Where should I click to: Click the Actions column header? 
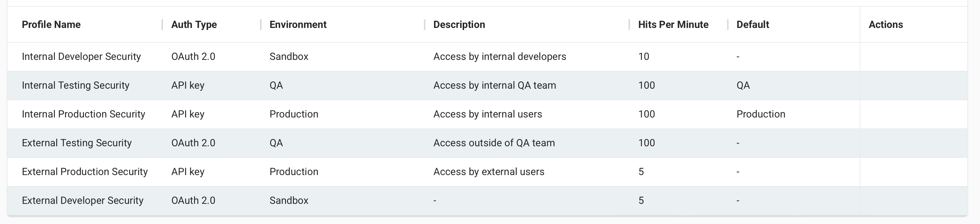886,25
